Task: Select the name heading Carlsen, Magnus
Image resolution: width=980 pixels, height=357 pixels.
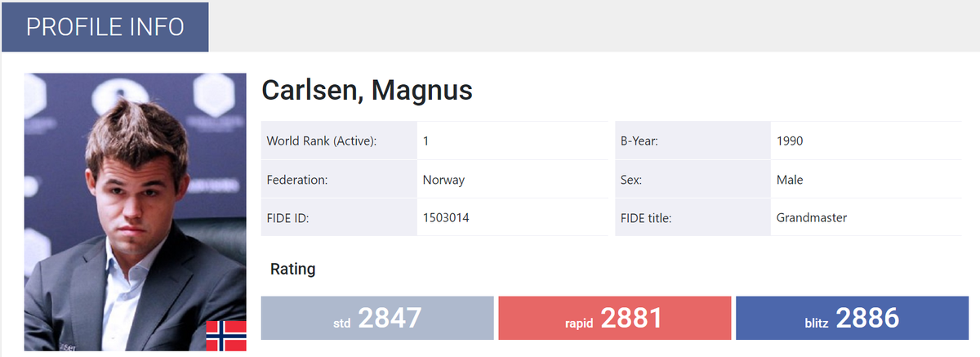Action: (367, 90)
